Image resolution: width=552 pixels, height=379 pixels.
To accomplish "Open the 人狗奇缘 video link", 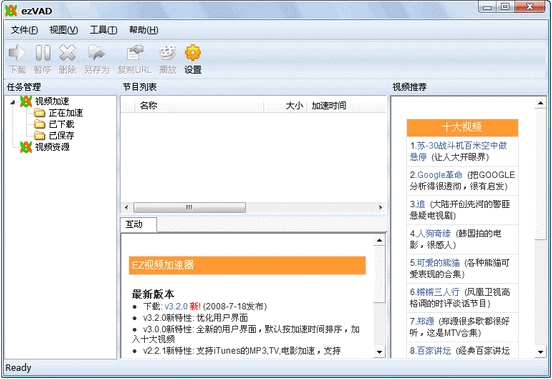I will tap(434, 233).
